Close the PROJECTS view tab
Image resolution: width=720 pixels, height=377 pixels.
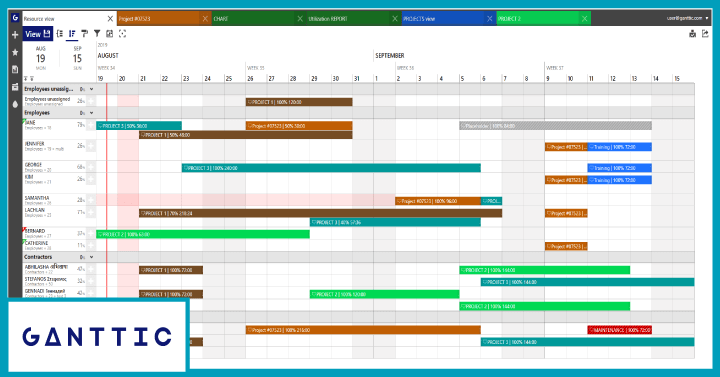[x=489, y=19]
